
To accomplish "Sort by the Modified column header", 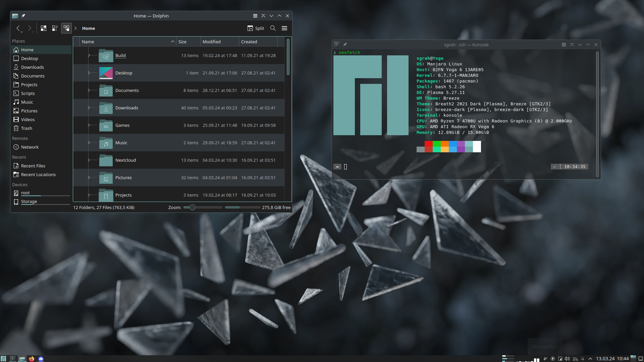I will pyautogui.click(x=212, y=42).
